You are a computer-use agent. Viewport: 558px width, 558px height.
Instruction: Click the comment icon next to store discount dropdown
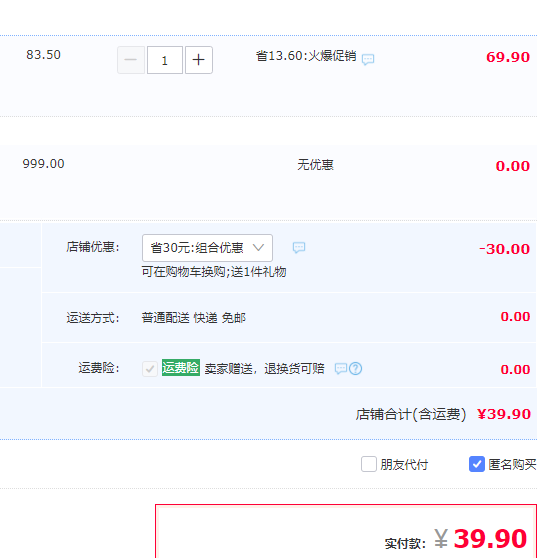pyautogui.click(x=299, y=248)
